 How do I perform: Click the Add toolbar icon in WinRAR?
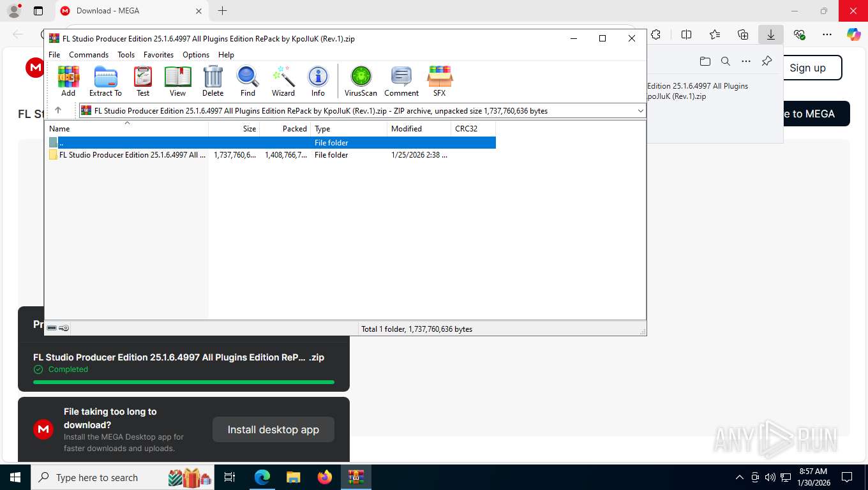68,81
